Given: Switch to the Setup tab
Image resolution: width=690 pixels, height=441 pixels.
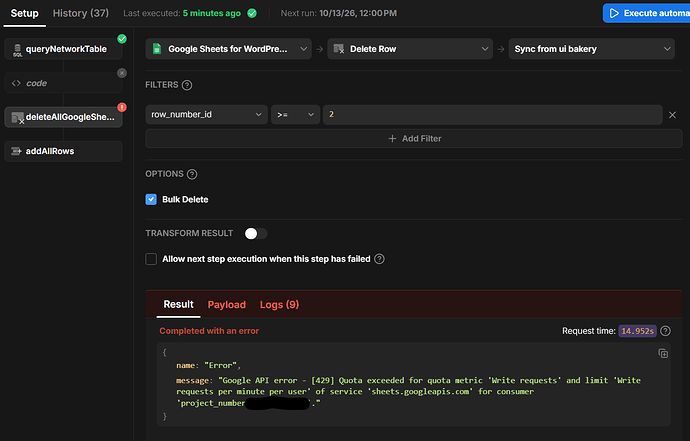Looking at the screenshot, I should (25, 13).
